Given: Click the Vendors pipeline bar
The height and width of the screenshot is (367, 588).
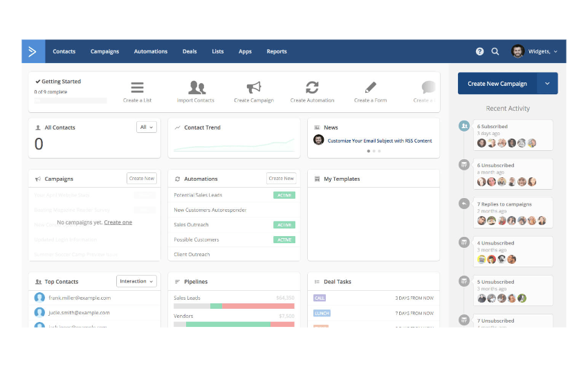Looking at the screenshot, I should (234, 324).
